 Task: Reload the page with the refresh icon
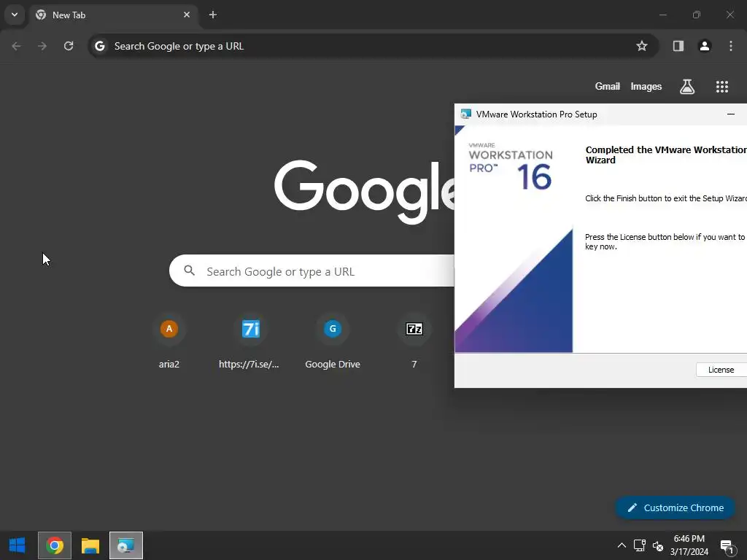click(x=69, y=46)
